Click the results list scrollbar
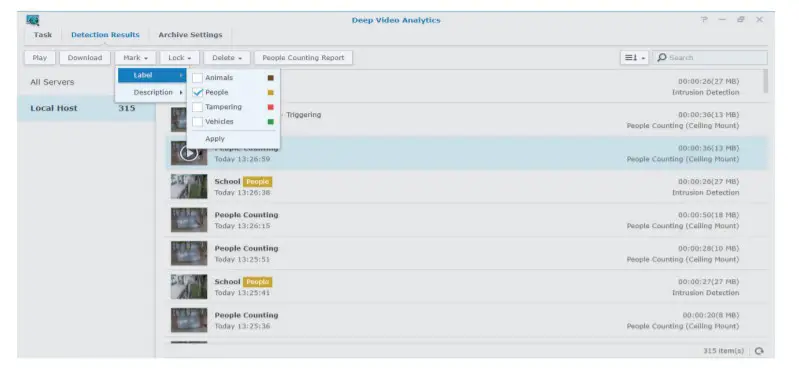 click(765, 82)
